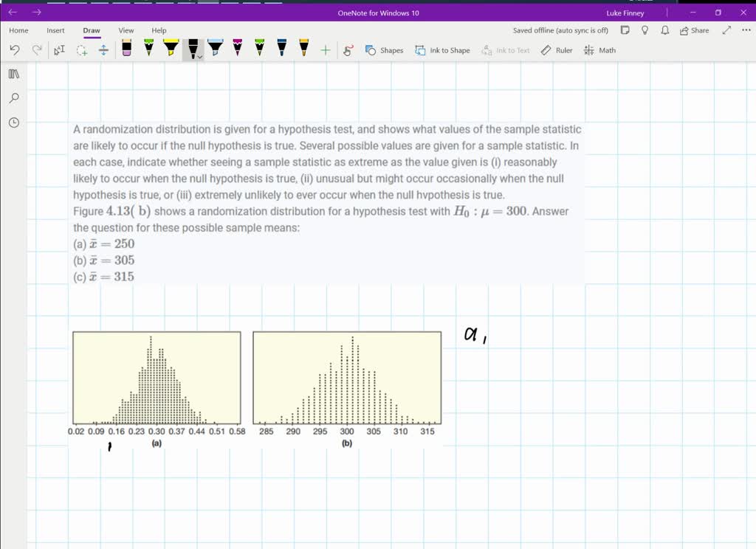Pick the second green pen

[259, 48]
